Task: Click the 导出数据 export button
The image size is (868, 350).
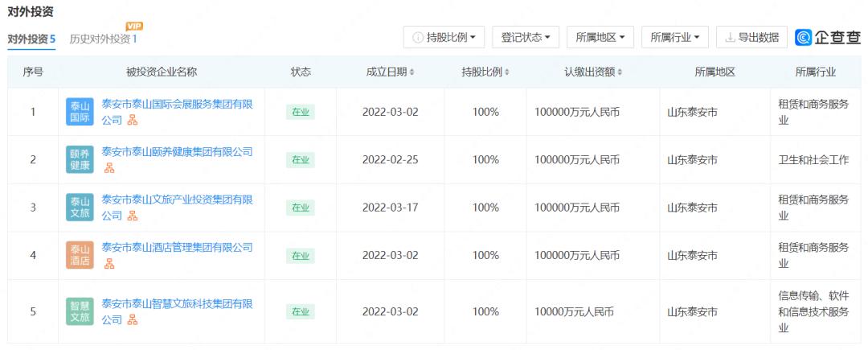Action: click(x=751, y=37)
